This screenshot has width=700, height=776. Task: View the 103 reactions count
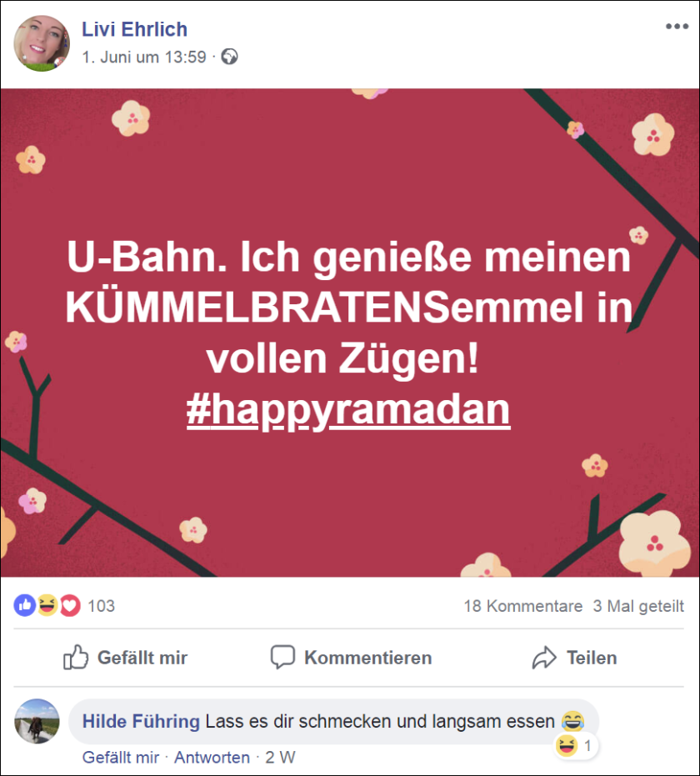tap(101, 606)
